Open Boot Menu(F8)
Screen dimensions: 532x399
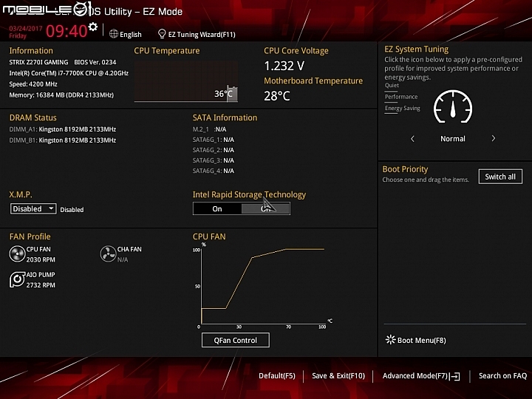(421, 340)
